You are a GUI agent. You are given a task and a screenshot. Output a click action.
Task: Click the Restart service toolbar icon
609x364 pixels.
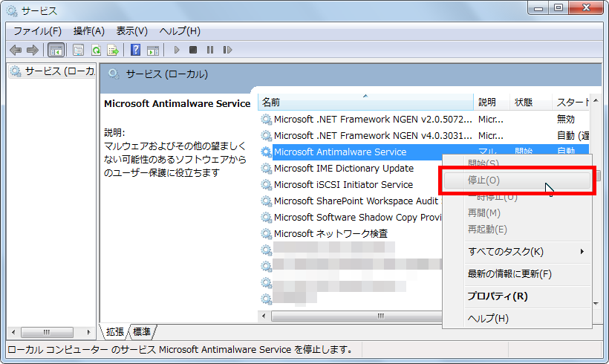pyautogui.click(x=227, y=50)
